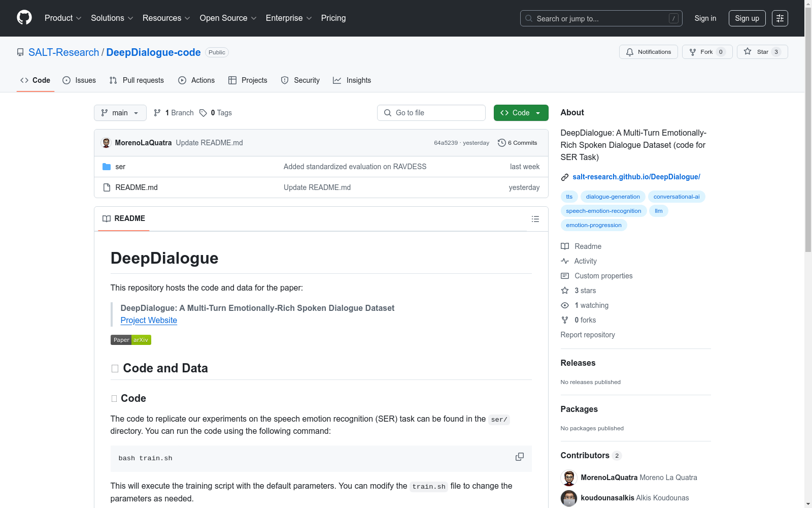812x508 pixels.
Task: Open MorenoLaQuatra's avatar in commit header
Action: pyautogui.click(x=106, y=143)
